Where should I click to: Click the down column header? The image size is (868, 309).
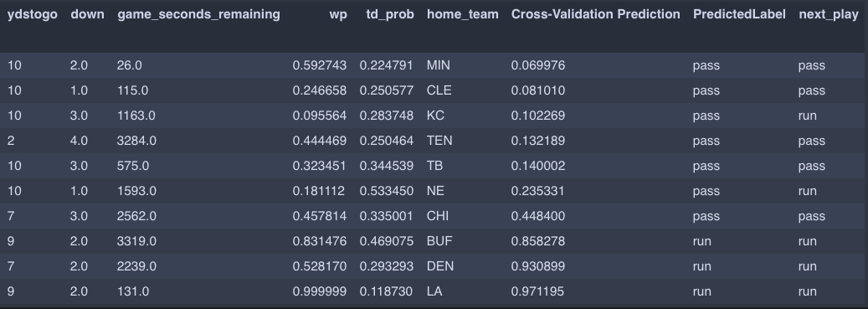click(x=87, y=14)
